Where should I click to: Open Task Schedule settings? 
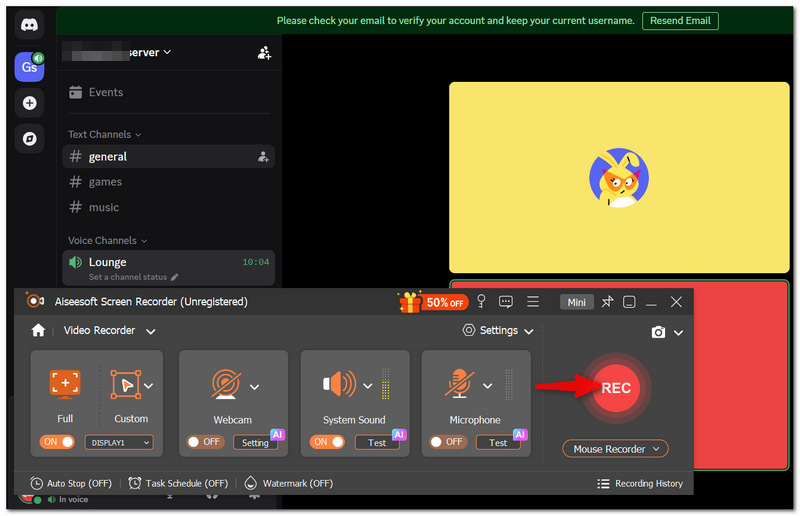(178, 483)
